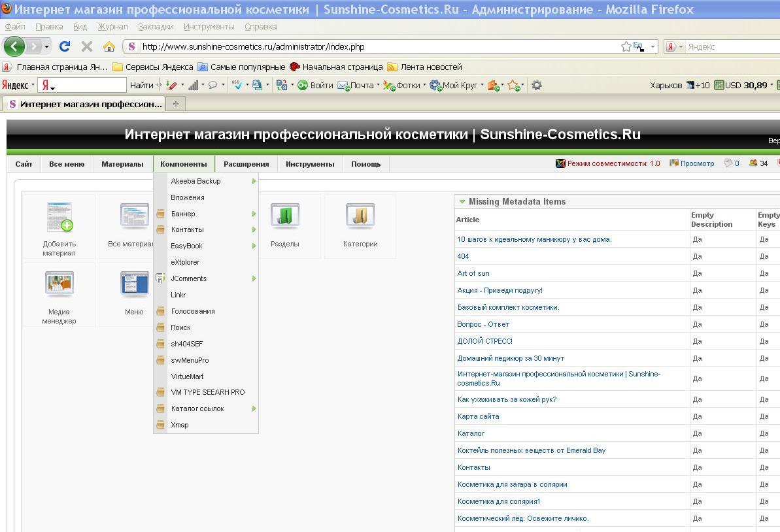Select eXtplorer from the components menu
Image resolution: width=780 pixels, height=532 pixels.
point(185,262)
